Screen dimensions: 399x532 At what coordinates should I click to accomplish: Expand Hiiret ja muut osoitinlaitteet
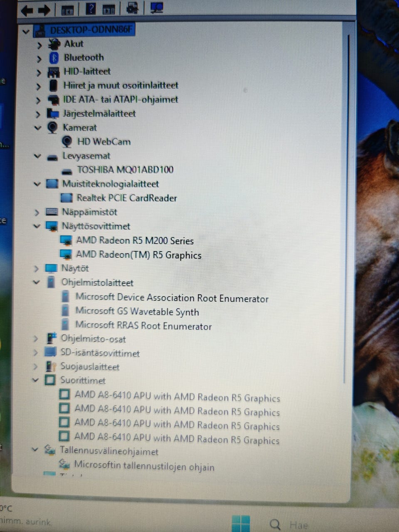point(39,87)
